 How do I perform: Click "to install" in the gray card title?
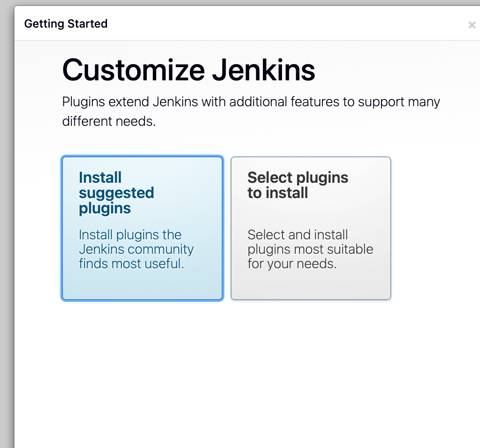coord(277,193)
